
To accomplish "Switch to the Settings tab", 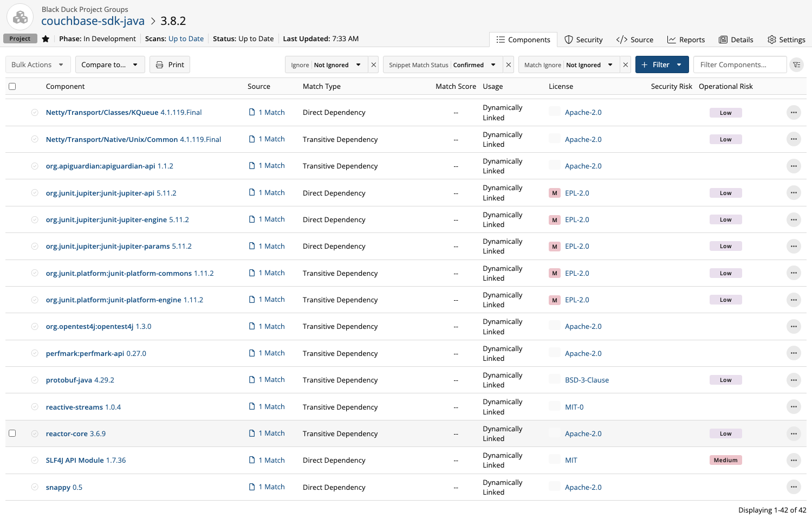I will click(x=786, y=40).
